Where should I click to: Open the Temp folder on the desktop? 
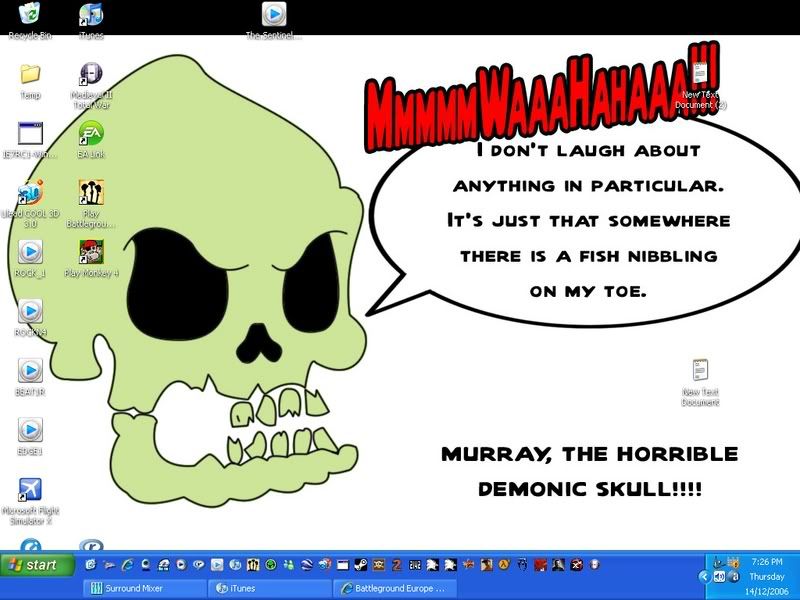30,82
